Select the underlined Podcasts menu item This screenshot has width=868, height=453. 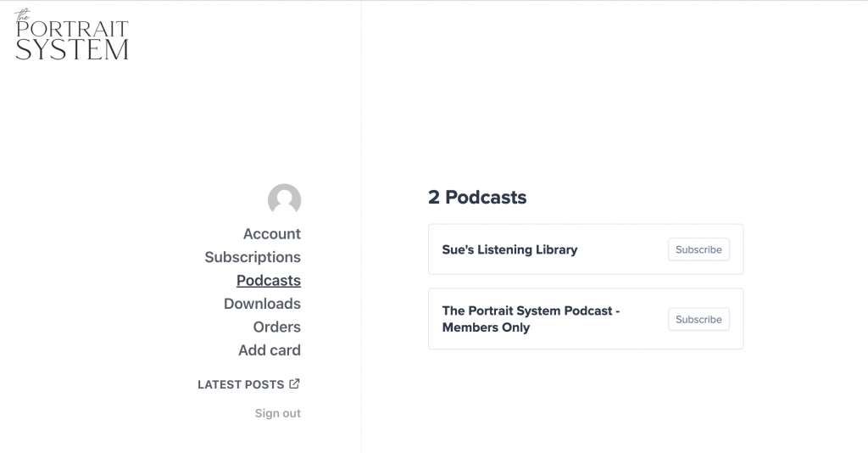pos(269,280)
